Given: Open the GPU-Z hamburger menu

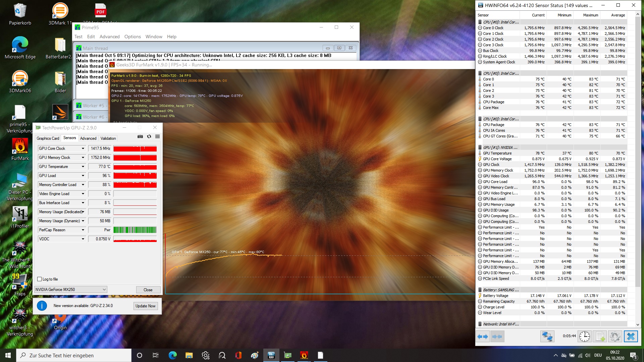Looking at the screenshot, I should [157, 136].
